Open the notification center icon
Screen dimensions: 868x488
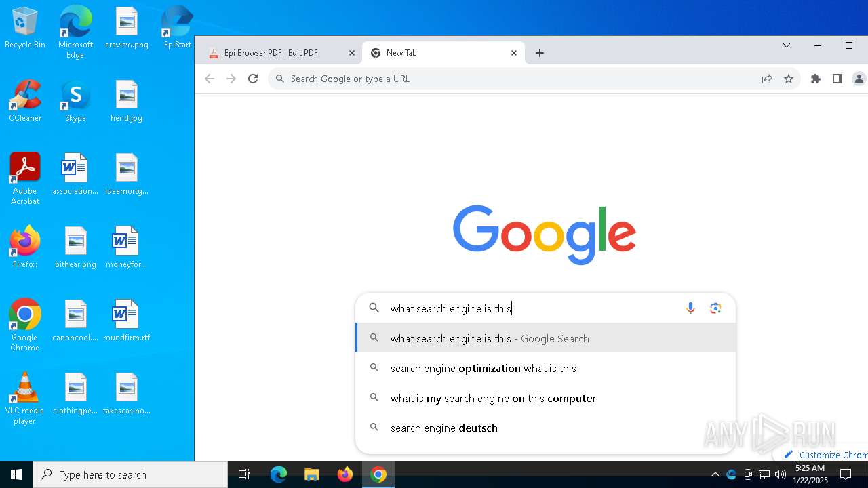(x=846, y=474)
